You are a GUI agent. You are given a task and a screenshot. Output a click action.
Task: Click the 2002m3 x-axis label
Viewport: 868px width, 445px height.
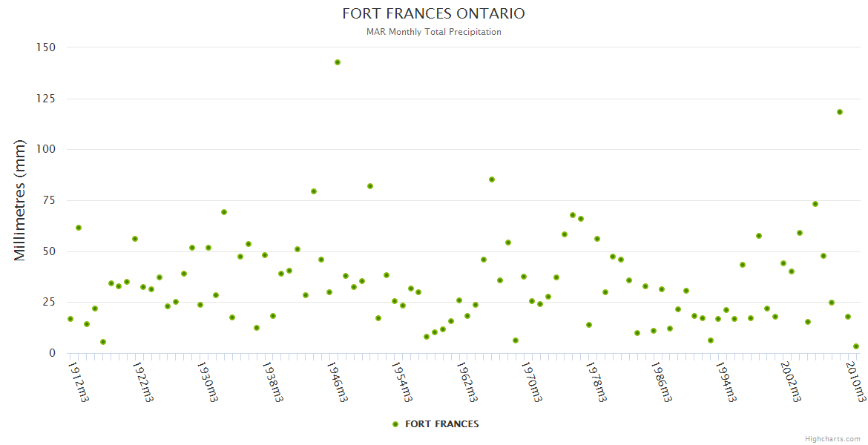click(792, 381)
